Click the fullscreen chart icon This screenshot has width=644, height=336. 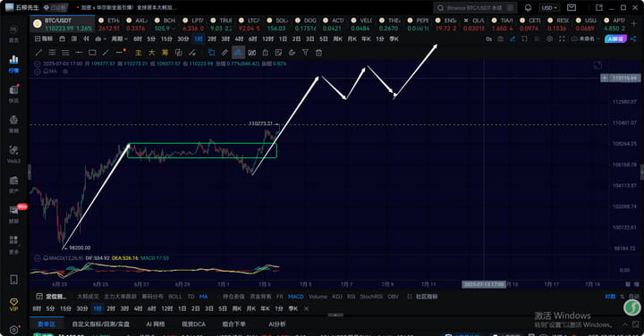pyautogui.click(x=562, y=39)
